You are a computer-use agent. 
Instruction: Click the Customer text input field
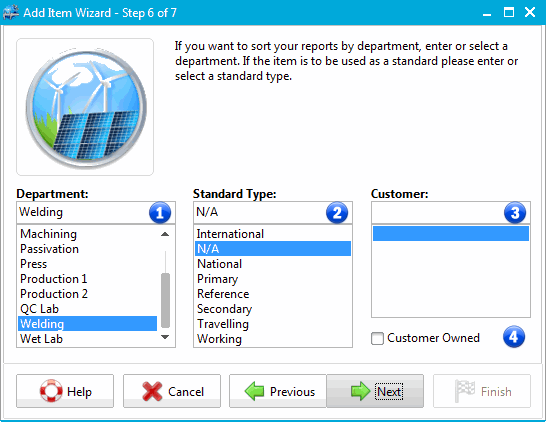437,212
